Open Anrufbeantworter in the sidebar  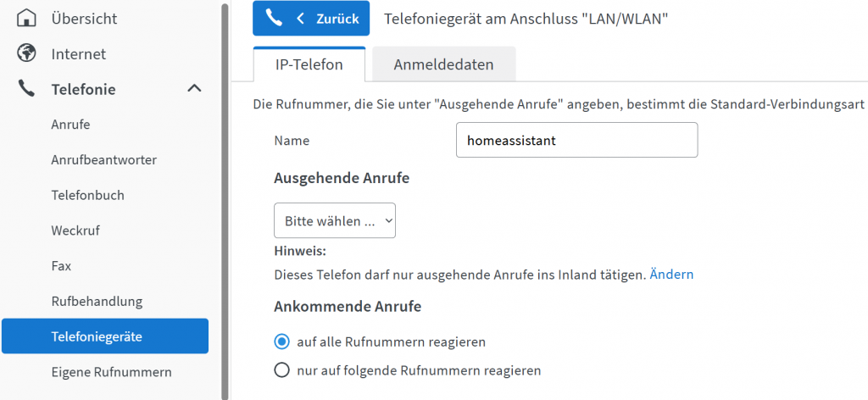[103, 159]
